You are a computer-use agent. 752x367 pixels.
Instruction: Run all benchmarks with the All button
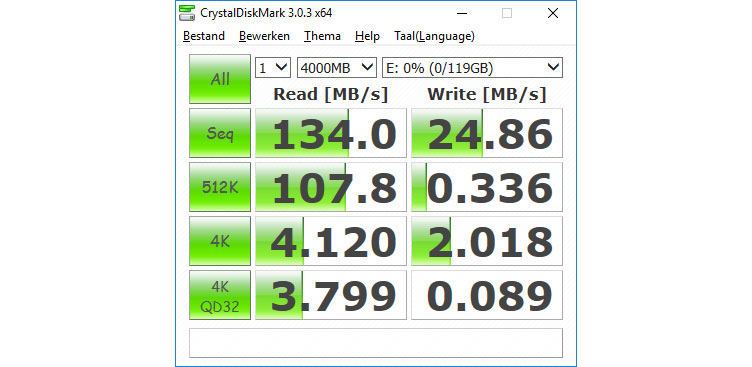click(220, 79)
